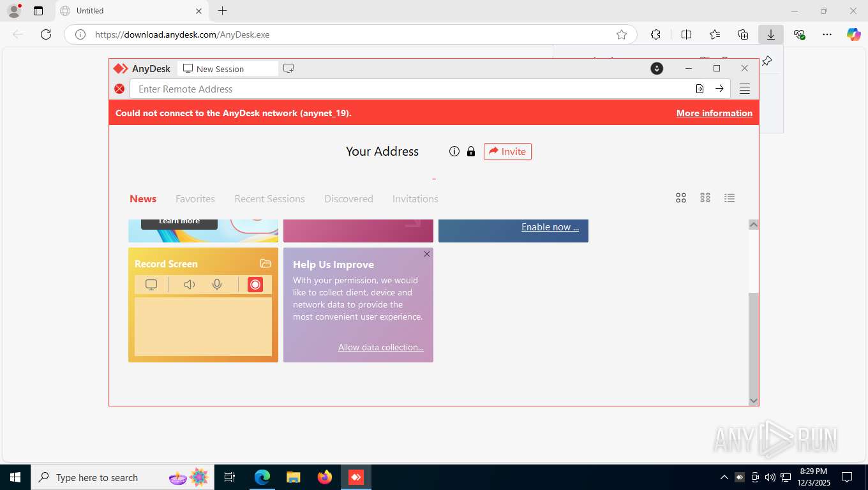Viewport: 868px width, 490px height.
Task: Click the AnyDesk system tray icon
Action: click(740, 477)
